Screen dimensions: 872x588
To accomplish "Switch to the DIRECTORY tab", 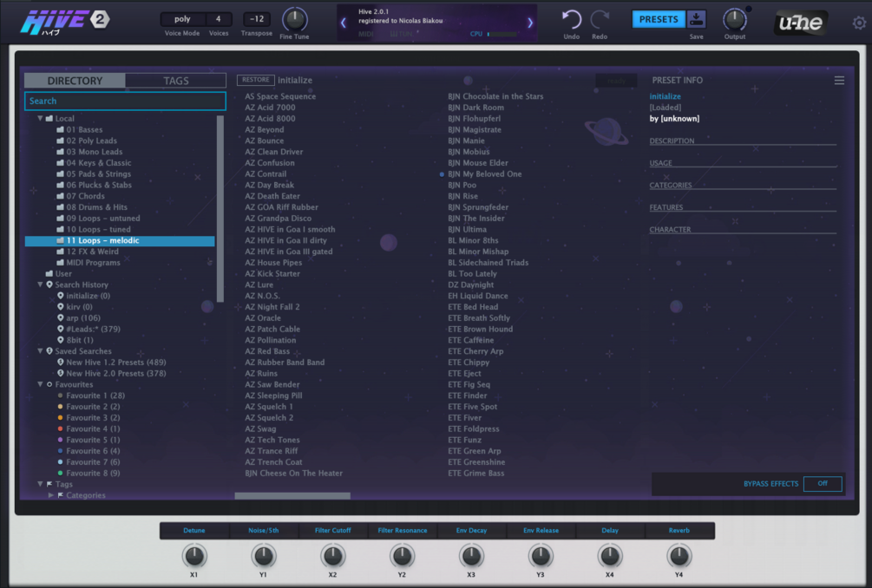I will [75, 81].
